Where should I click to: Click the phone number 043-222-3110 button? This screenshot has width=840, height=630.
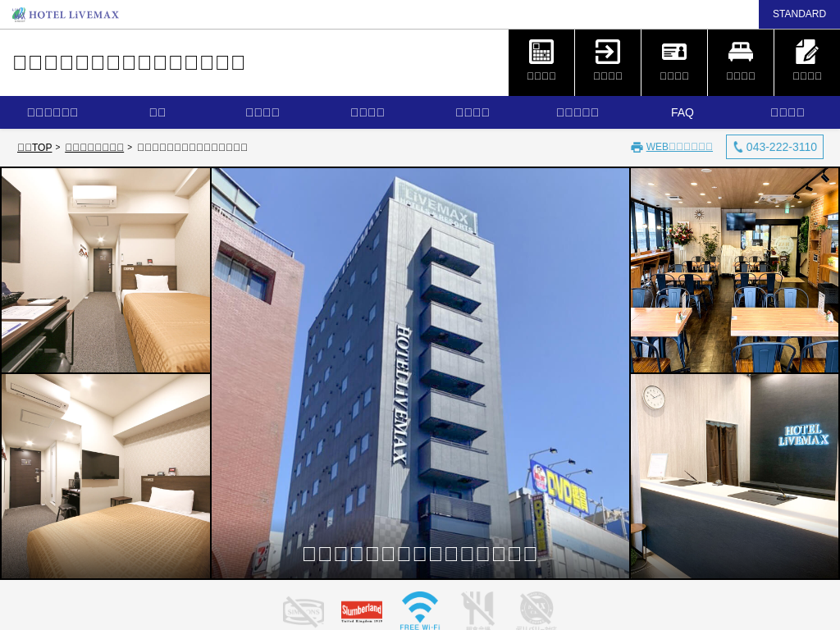click(774, 147)
